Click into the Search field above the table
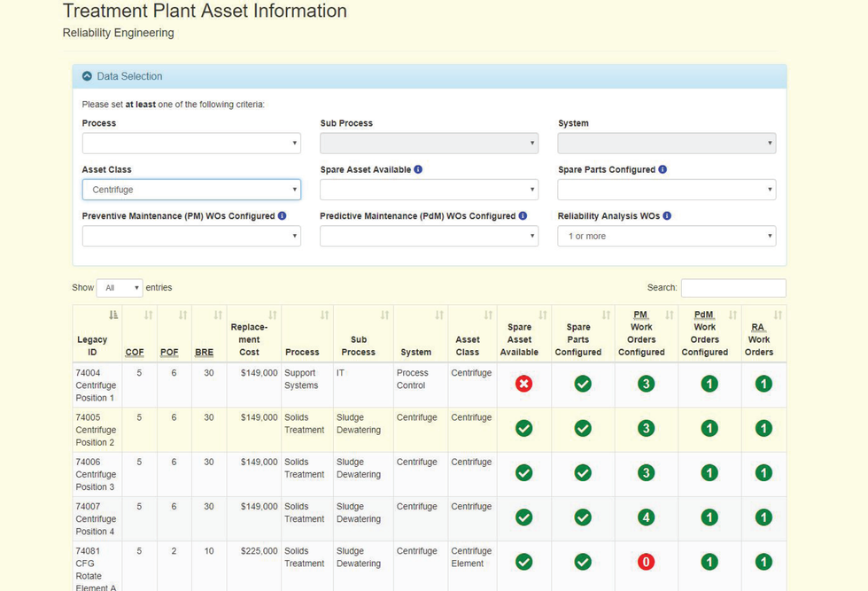 click(733, 287)
